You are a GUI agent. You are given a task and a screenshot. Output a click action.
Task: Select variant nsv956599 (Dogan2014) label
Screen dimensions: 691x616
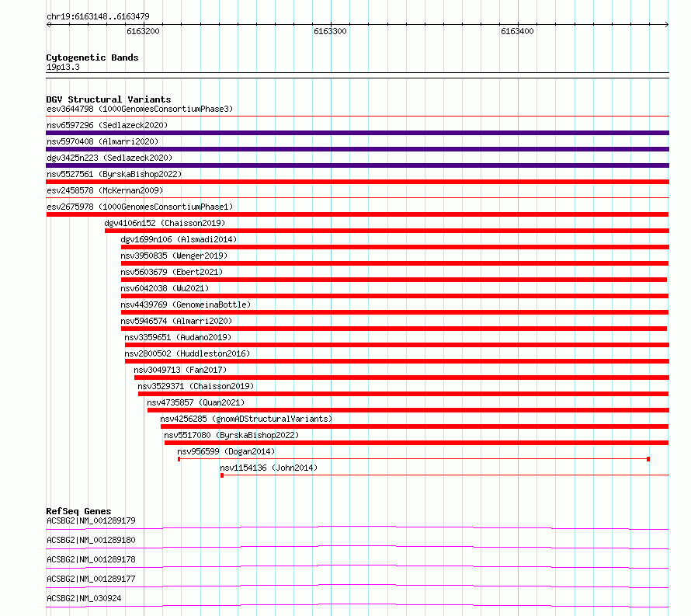226,451
